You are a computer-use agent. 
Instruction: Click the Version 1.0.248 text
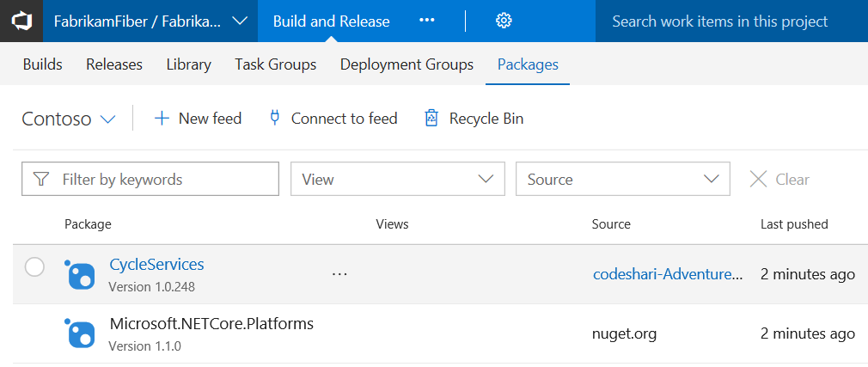[x=151, y=287]
